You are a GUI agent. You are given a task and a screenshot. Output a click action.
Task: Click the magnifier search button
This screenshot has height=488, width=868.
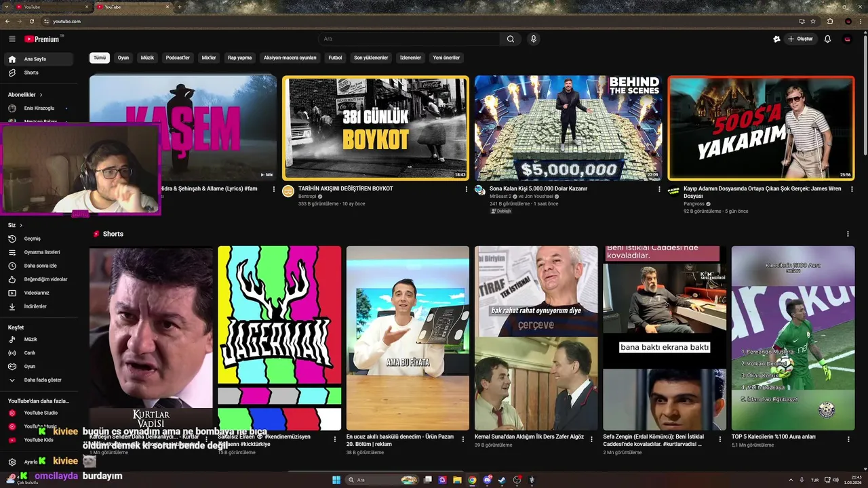(511, 39)
